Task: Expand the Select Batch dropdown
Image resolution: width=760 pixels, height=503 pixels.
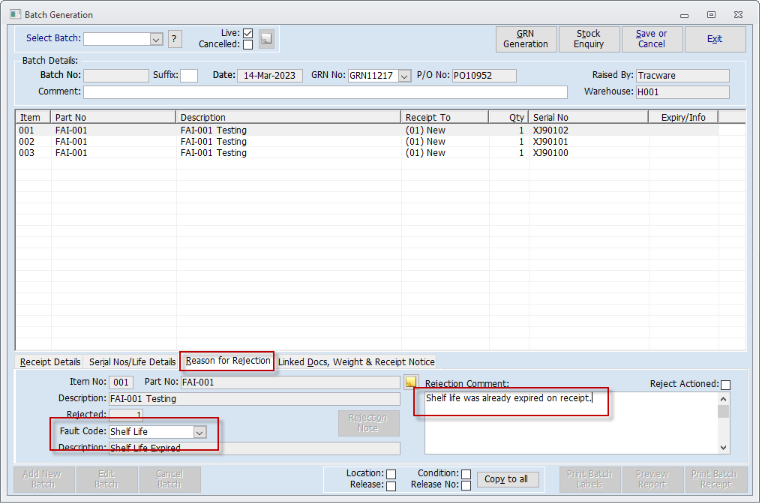Action: (155, 39)
